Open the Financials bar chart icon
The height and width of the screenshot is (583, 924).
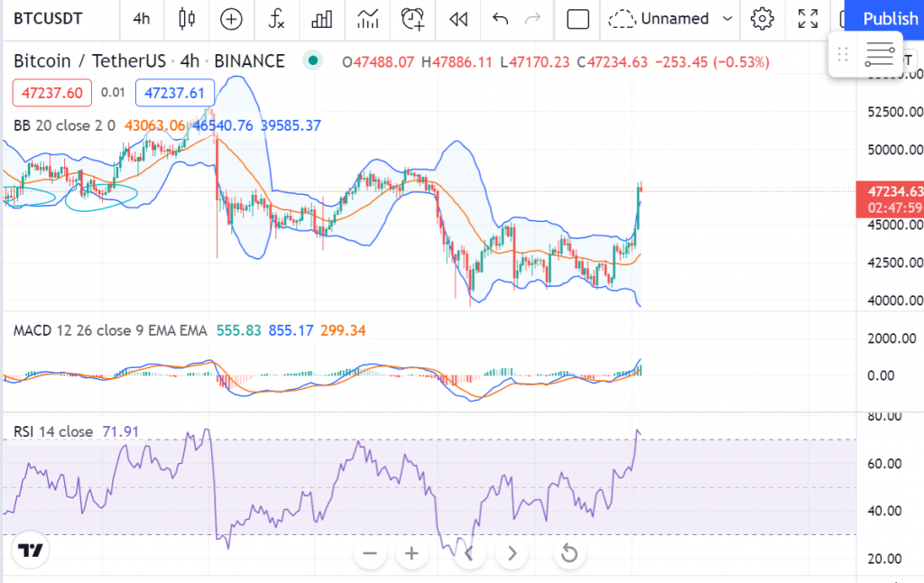[x=321, y=18]
